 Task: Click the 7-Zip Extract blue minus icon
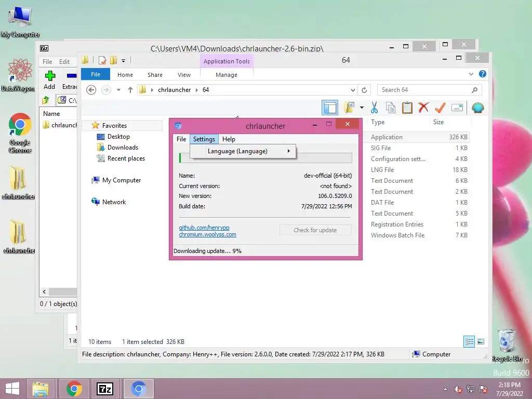pos(72,76)
